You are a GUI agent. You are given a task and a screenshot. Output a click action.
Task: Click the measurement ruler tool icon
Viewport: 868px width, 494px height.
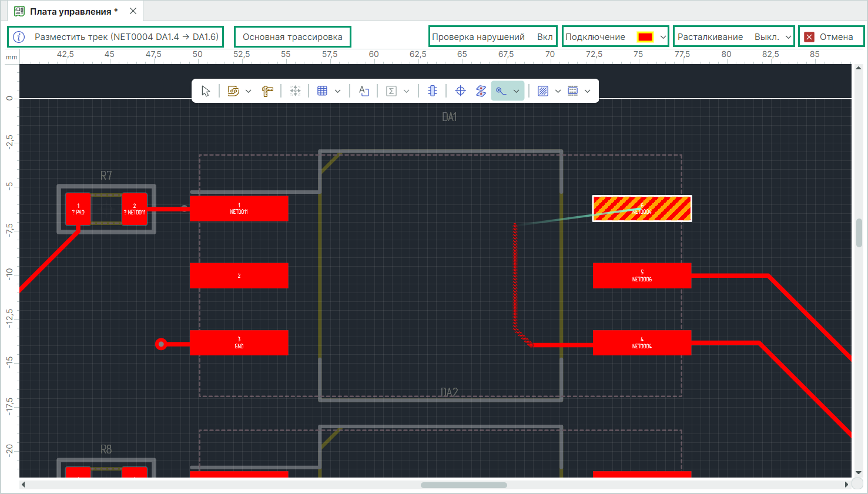(268, 91)
